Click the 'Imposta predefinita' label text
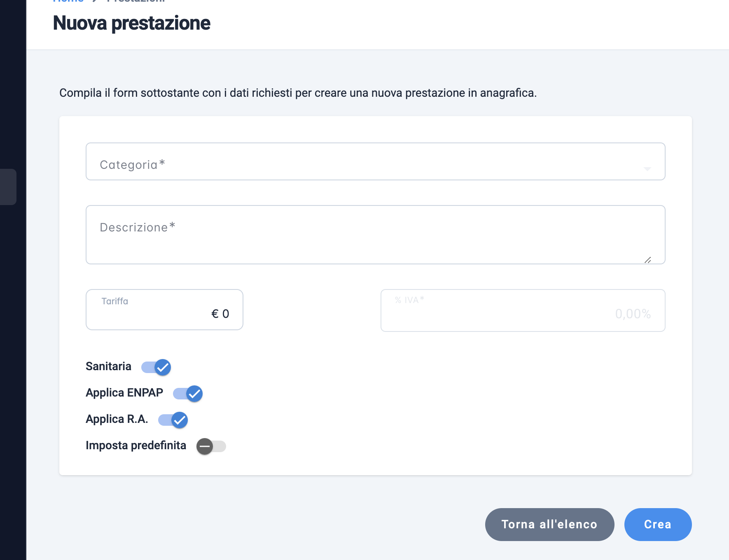The height and width of the screenshot is (560, 729). pyautogui.click(x=136, y=446)
